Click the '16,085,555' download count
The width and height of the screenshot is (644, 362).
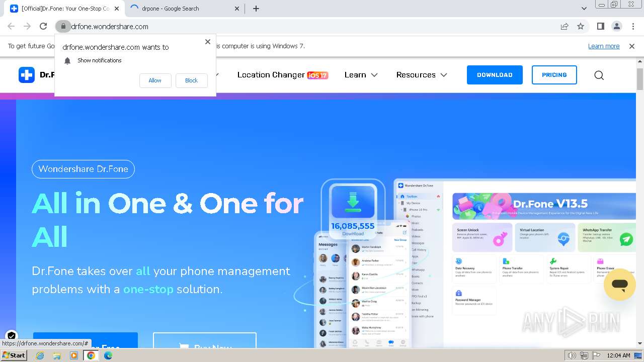click(353, 226)
